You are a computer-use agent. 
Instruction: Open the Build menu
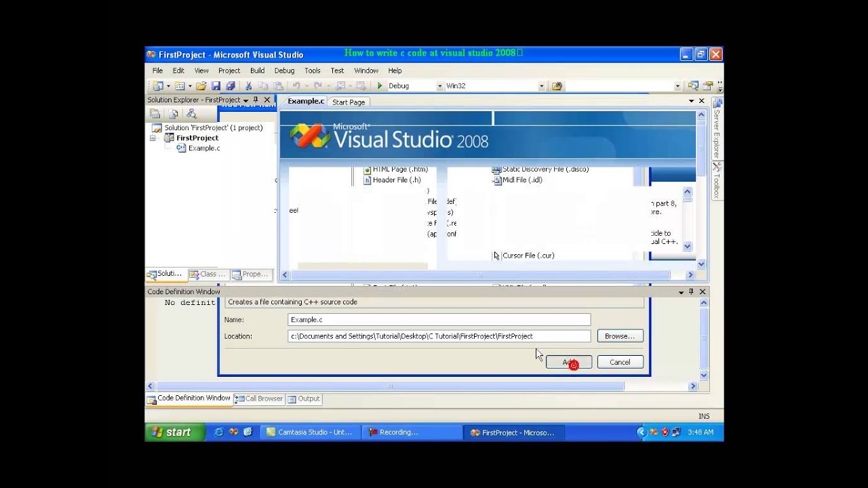(x=257, y=70)
